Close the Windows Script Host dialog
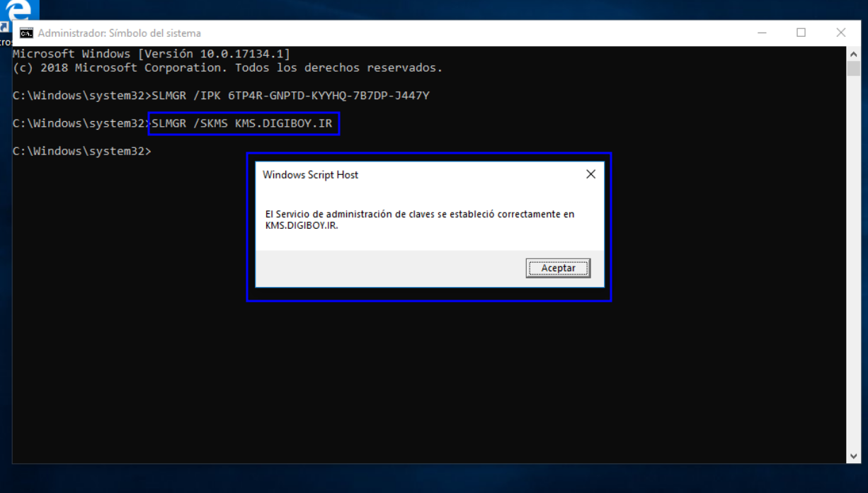The image size is (868, 493). click(590, 174)
